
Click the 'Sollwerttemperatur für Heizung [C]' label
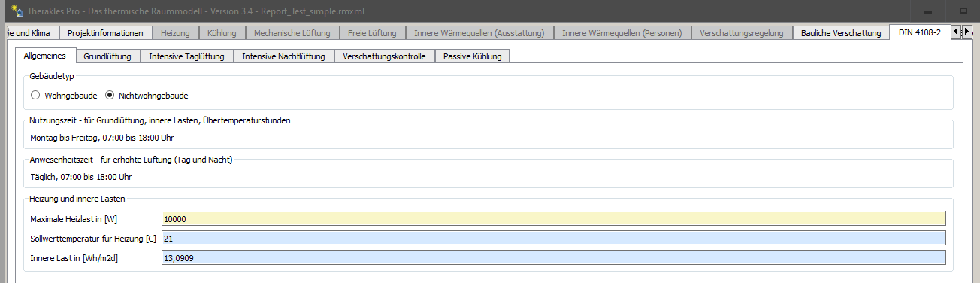pos(92,239)
